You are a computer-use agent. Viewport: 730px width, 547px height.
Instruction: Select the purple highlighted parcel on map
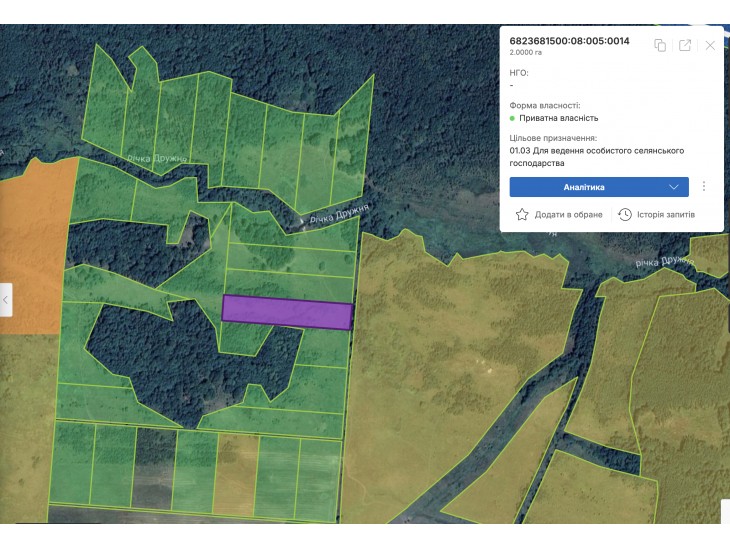(x=287, y=312)
